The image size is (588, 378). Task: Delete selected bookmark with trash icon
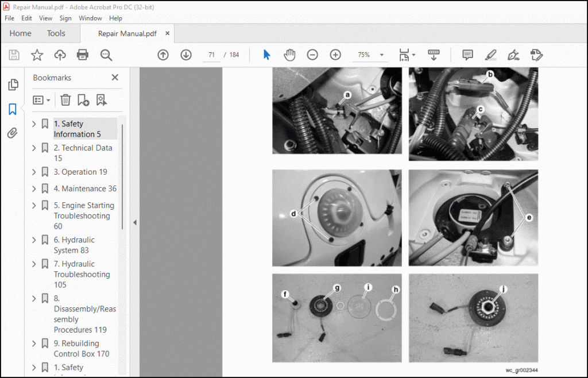pos(65,100)
